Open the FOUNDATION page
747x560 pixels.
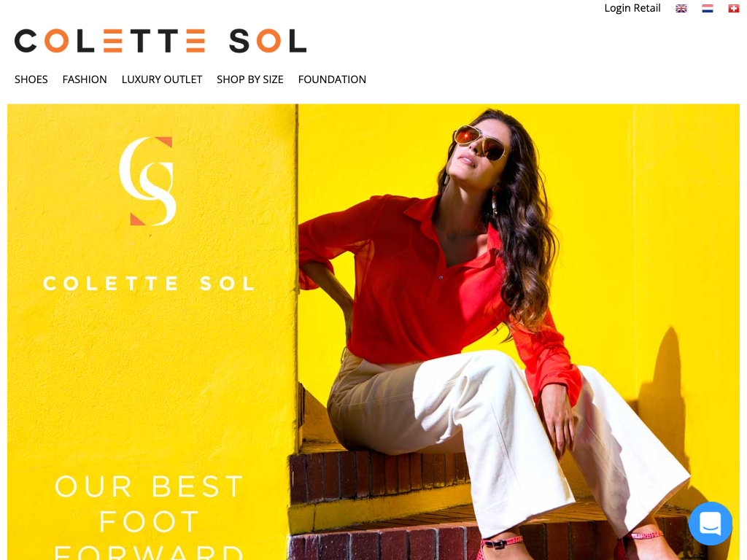click(332, 79)
